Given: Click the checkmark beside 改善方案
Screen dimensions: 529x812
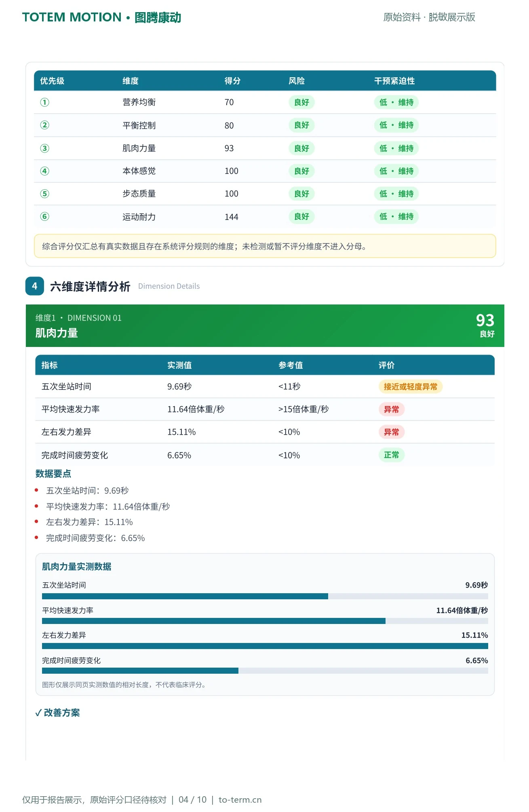Looking at the screenshot, I should (x=38, y=713).
